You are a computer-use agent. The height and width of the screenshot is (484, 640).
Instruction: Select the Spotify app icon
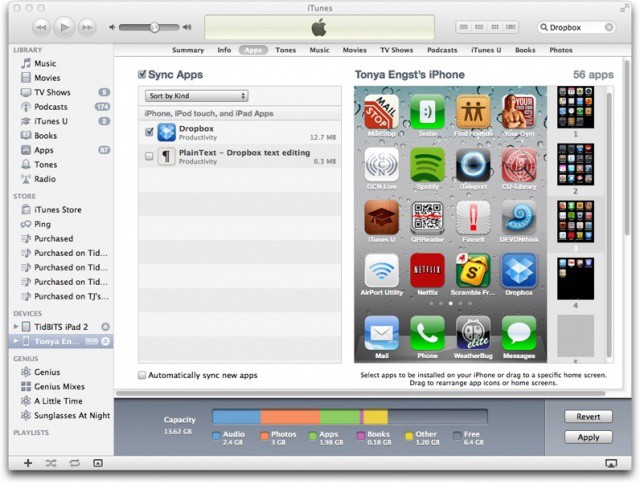[427, 165]
